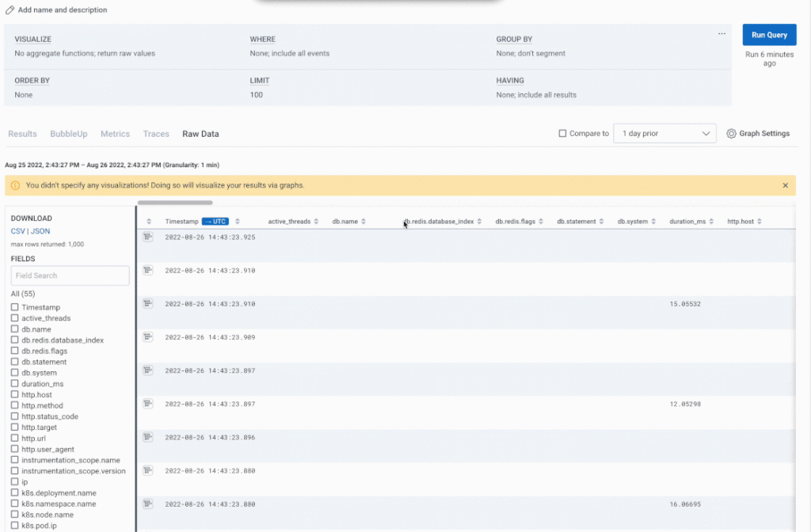Open the trace icon on the first result row
Screen dimensions: 811x532
[x=147, y=237]
